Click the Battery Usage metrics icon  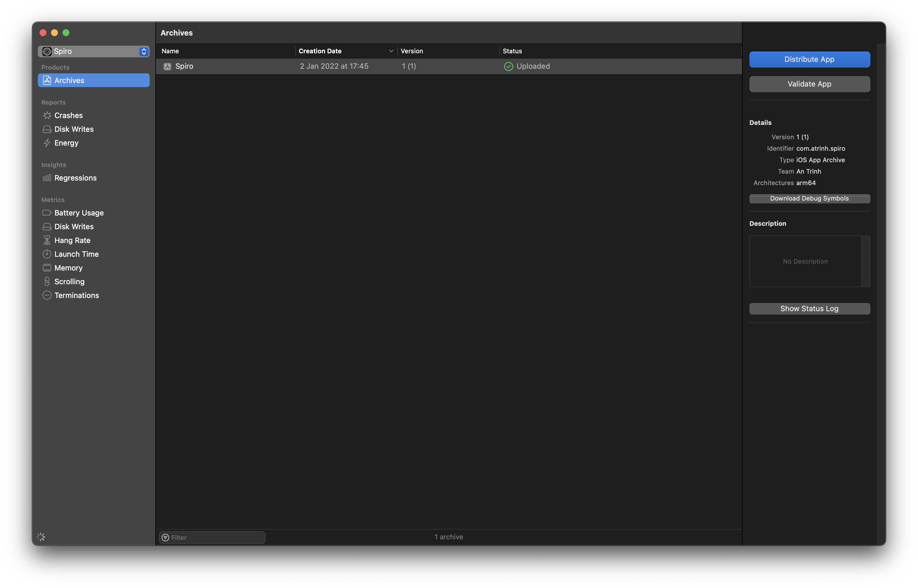pyautogui.click(x=46, y=212)
